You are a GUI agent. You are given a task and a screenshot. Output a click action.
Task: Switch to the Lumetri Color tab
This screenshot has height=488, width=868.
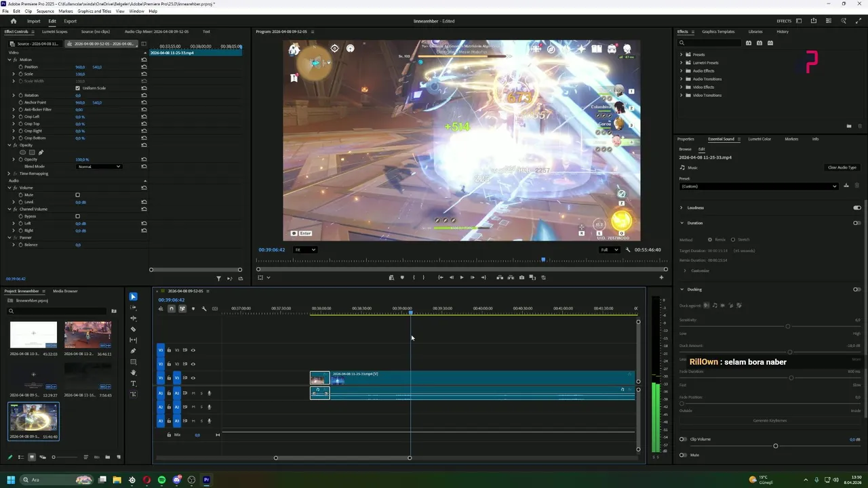(x=759, y=139)
